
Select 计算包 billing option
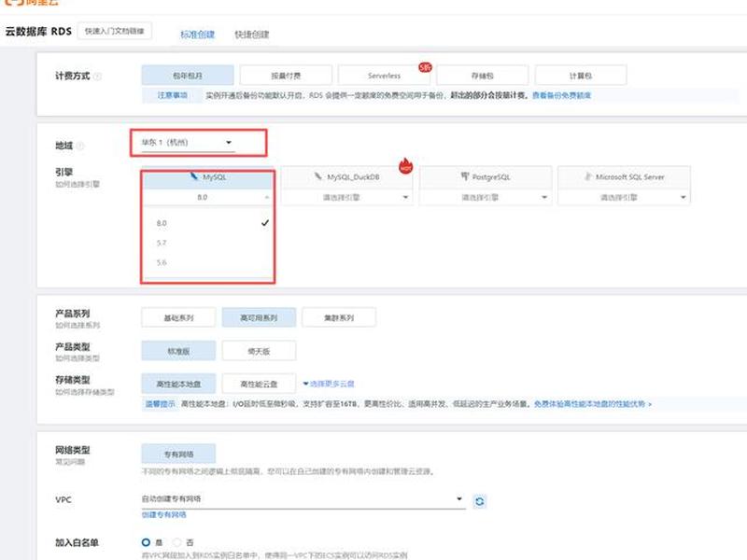(581, 76)
